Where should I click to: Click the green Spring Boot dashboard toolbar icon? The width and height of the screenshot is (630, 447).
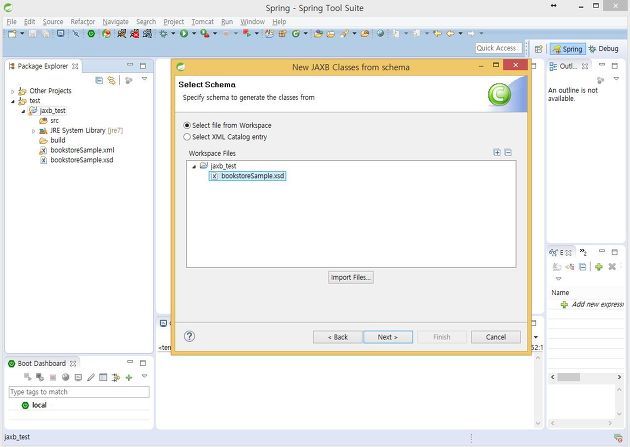91,34
